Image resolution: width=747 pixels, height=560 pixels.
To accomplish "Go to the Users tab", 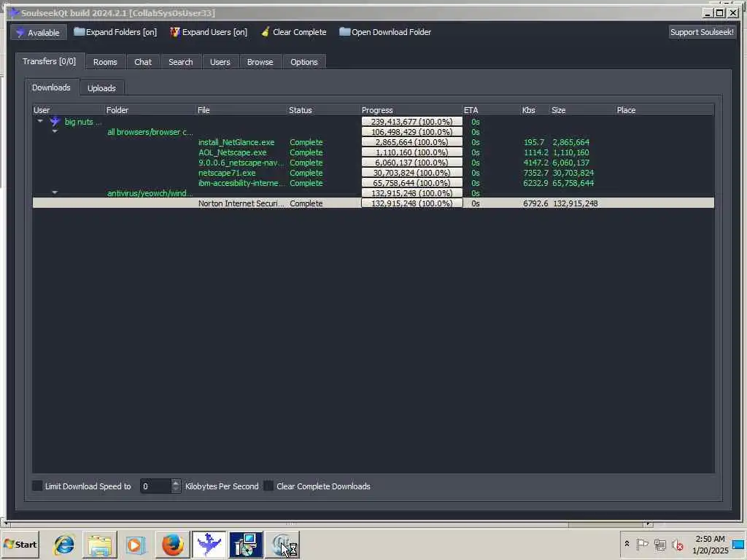I will click(220, 62).
